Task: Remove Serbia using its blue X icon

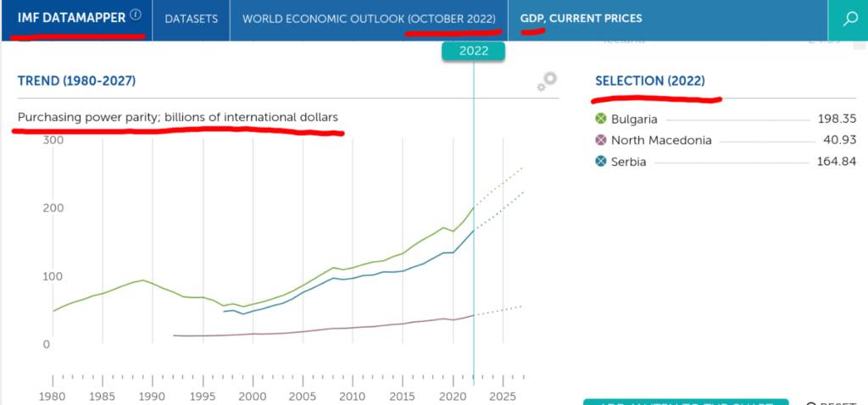Action: [x=601, y=162]
